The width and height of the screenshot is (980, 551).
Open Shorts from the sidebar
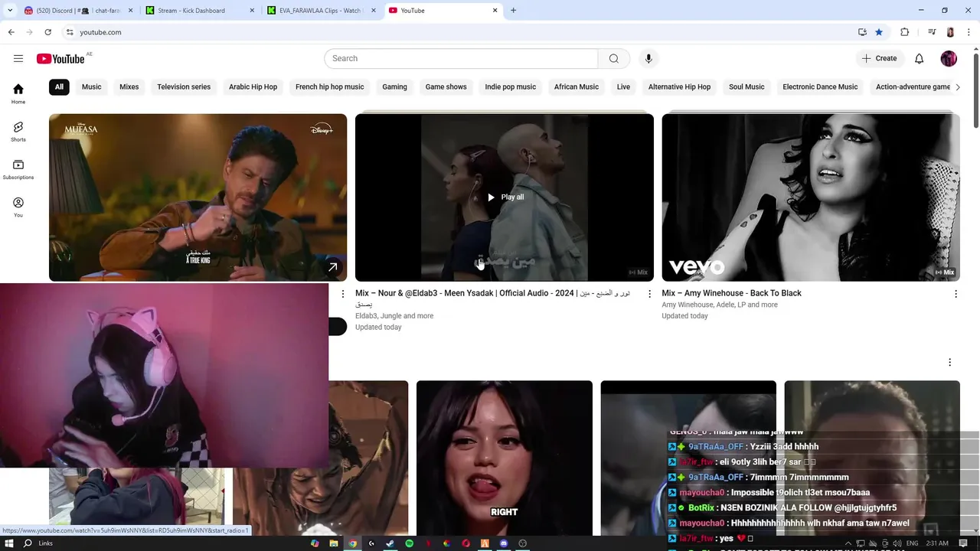(x=18, y=131)
